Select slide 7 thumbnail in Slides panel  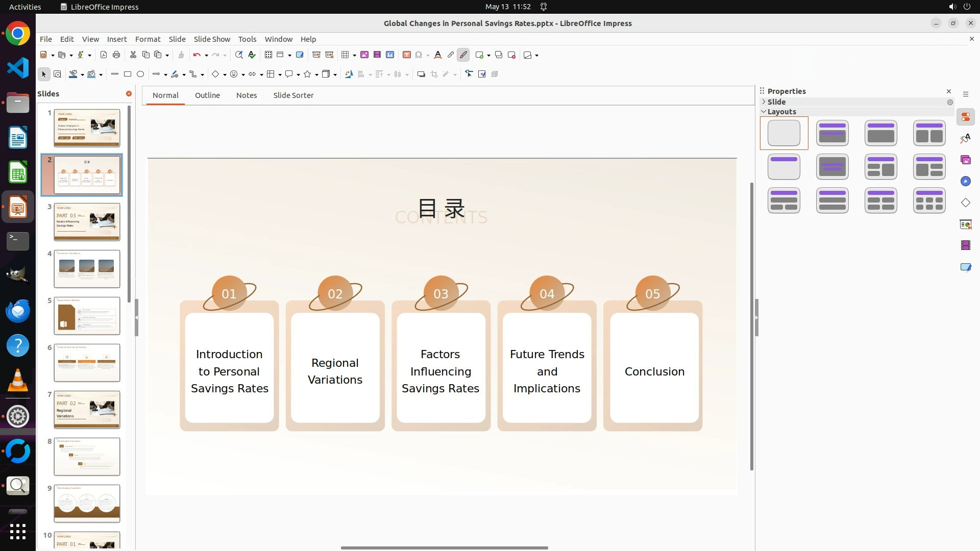tap(87, 410)
